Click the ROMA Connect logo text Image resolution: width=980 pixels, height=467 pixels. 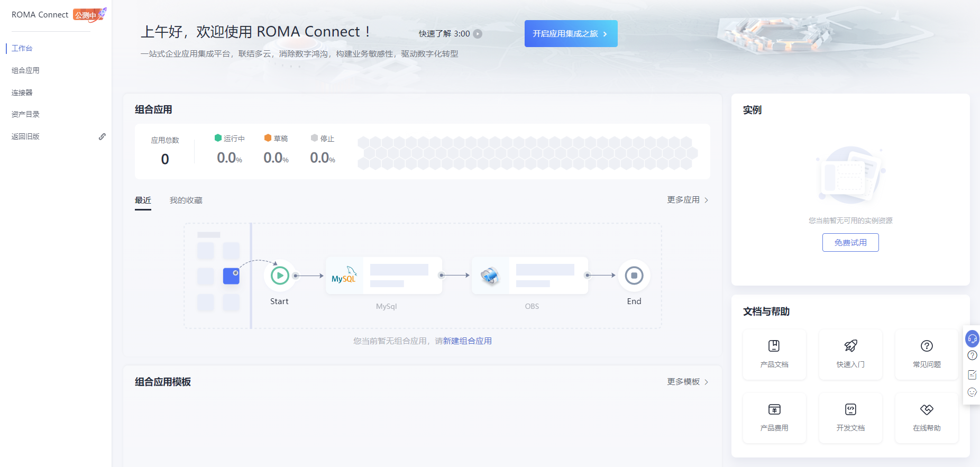tap(40, 15)
